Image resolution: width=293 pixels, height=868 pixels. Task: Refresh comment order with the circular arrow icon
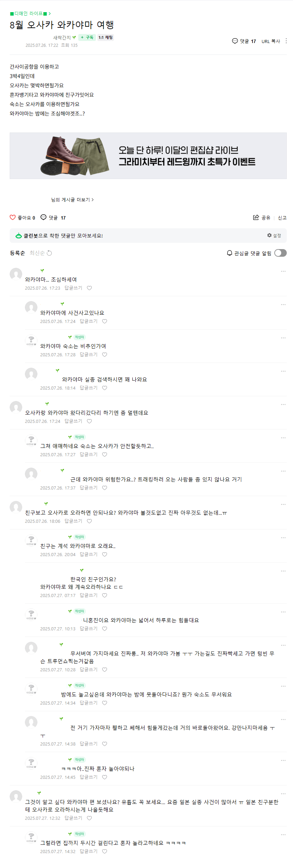coord(49,253)
